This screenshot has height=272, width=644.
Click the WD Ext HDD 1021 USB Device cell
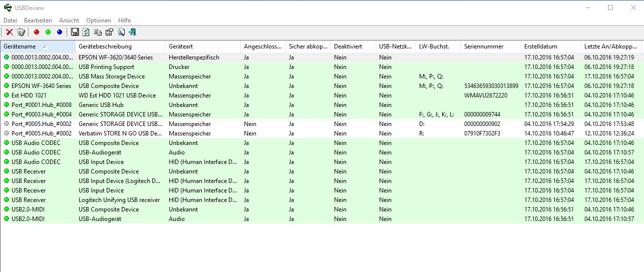pos(117,95)
